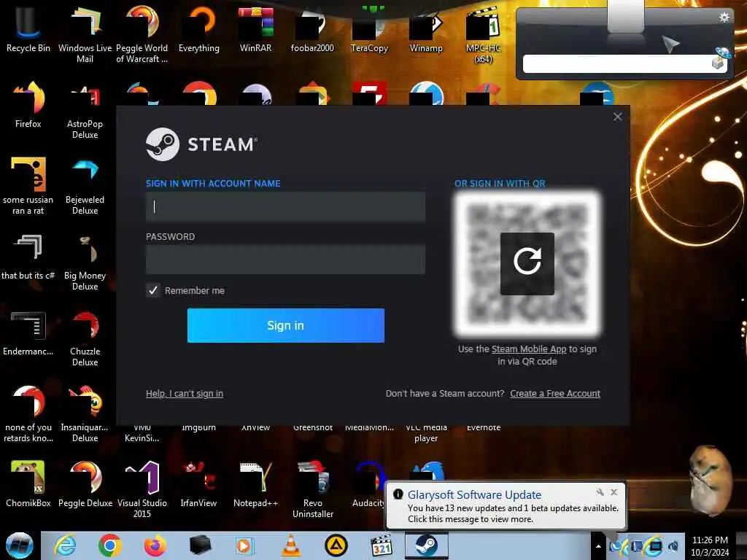
Task: Select the Revo Uninstaller desktop icon
Action: [x=312, y=489]
